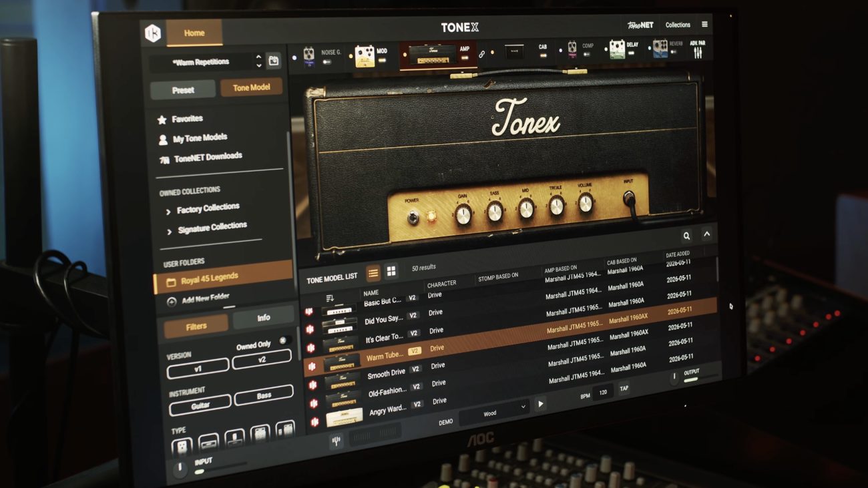The height and width of the screenshot is (488, 868).
Task: Expand Factory Collections
Action: click(202, 209)
